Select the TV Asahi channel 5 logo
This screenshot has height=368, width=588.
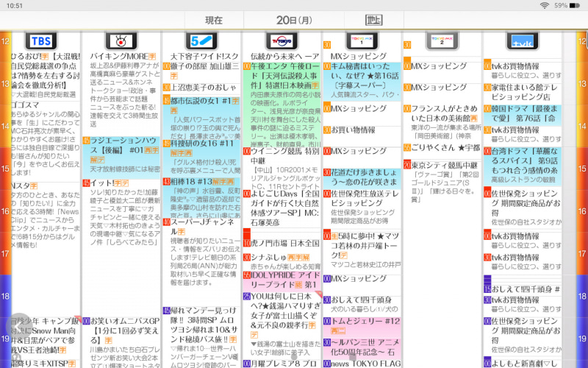(201, 41)
